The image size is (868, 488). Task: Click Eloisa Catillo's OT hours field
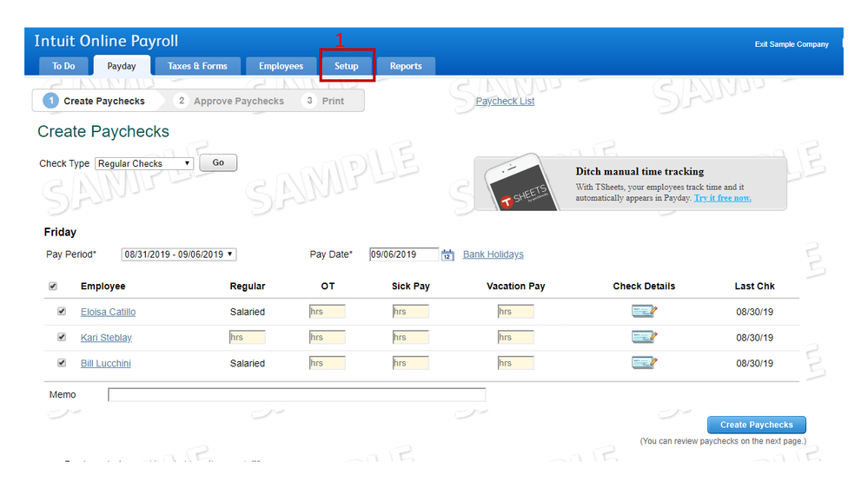[x=328, y=312]
